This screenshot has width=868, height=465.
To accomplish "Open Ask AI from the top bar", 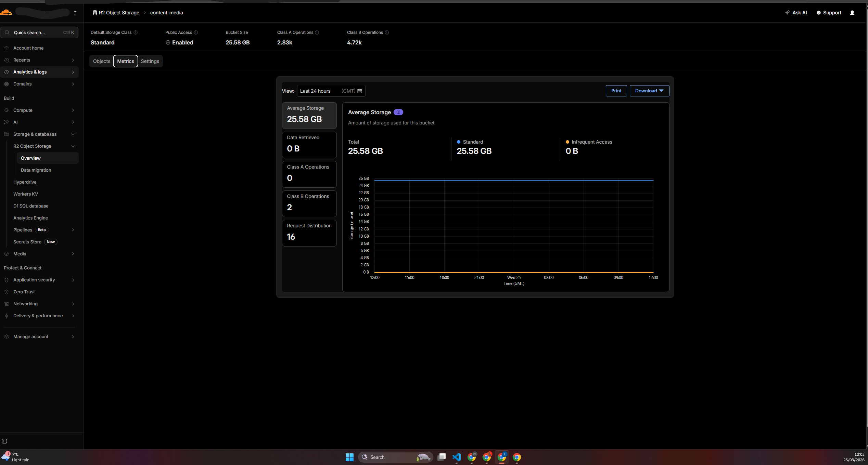I will pos(796,13).
